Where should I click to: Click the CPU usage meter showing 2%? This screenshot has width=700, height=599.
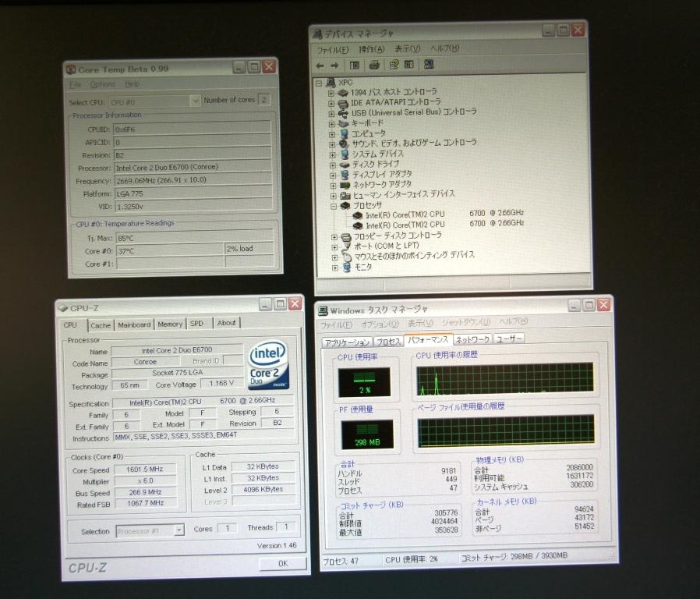(364, 382)
